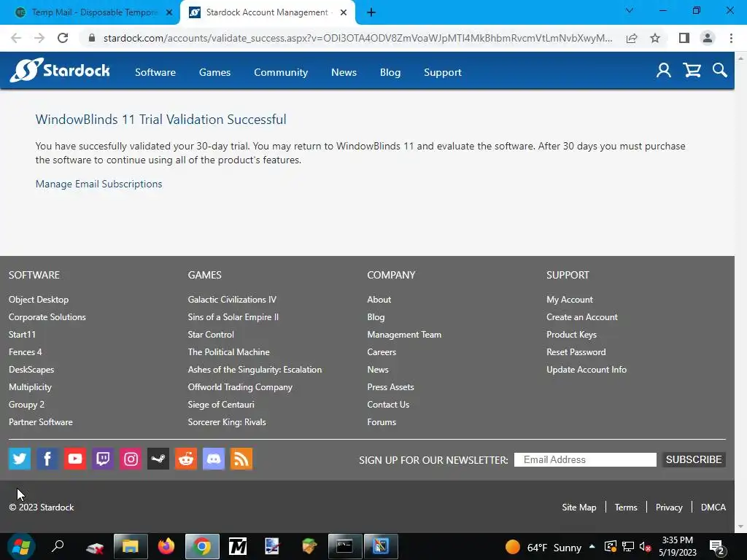Open Stardock's Twitter page icon
Image resolution: width=747 pixels, height=560 pixels.
20,459
